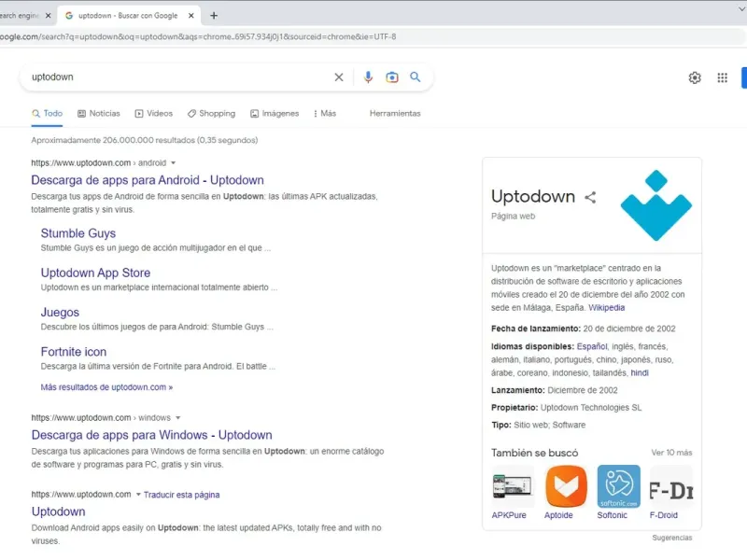Run search with the magnifier icon

pos(415,77)
